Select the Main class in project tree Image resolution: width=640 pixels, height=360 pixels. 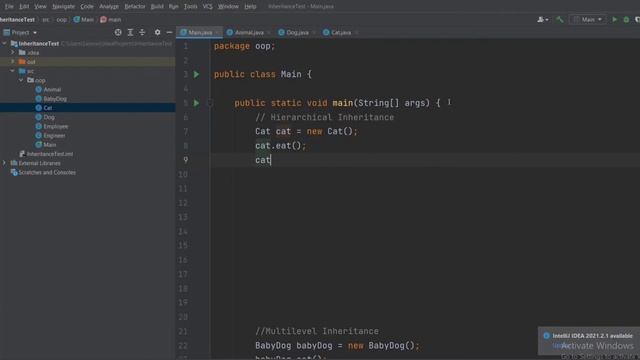50,145
